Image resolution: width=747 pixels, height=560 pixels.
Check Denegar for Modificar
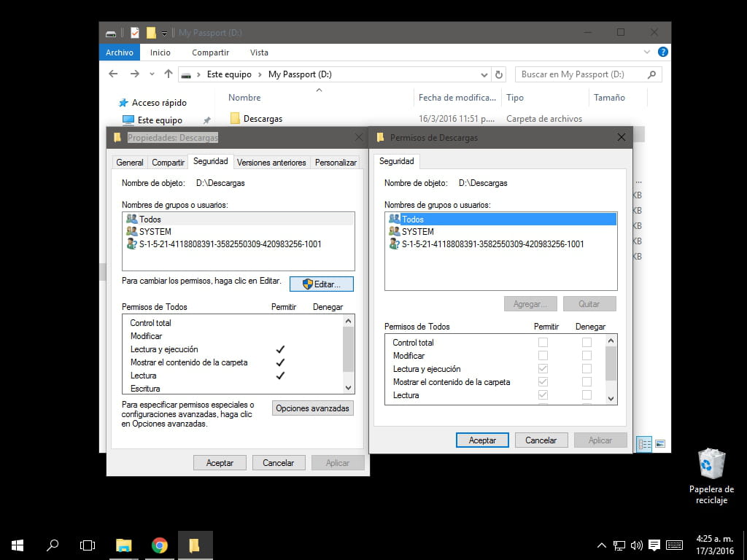587,355
